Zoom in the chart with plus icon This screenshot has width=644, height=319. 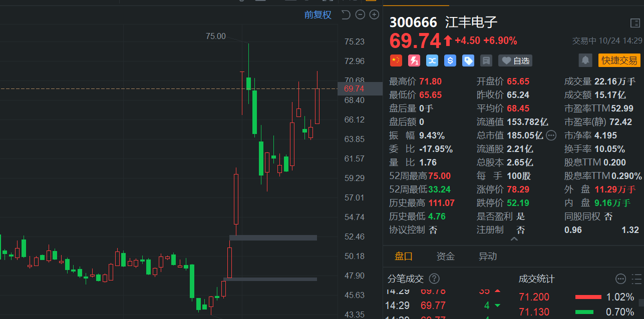374,14
